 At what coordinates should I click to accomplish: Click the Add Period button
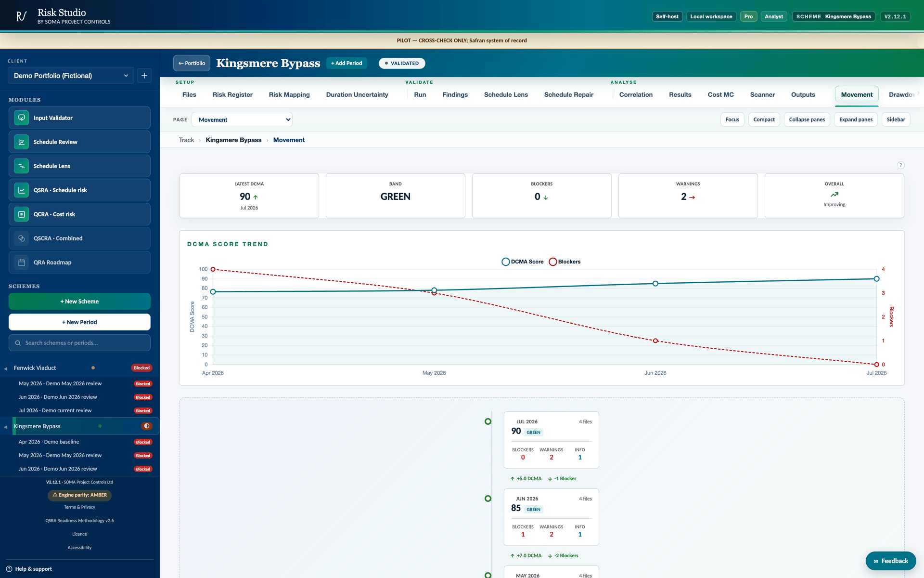pyautogui.click(x=346, y=63)
